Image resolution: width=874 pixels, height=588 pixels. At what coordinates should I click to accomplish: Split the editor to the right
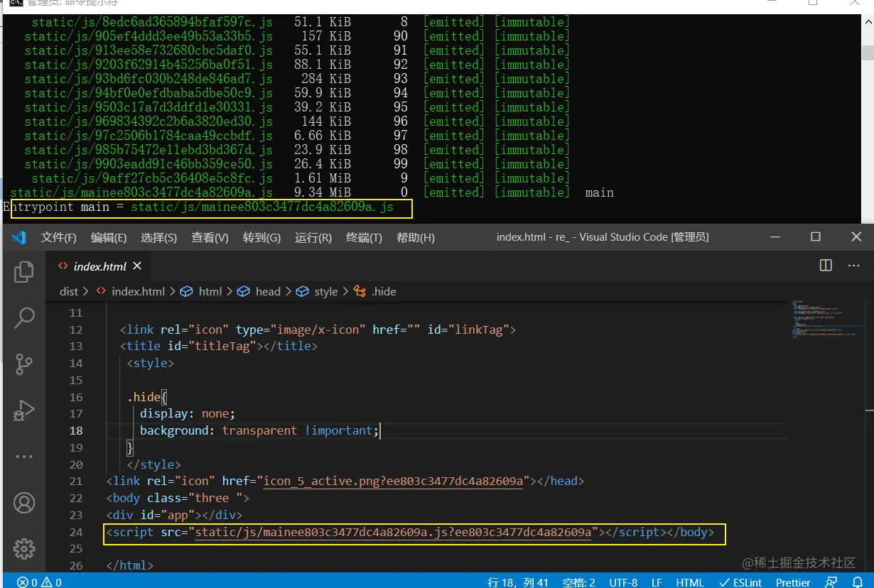pos(826,265)
